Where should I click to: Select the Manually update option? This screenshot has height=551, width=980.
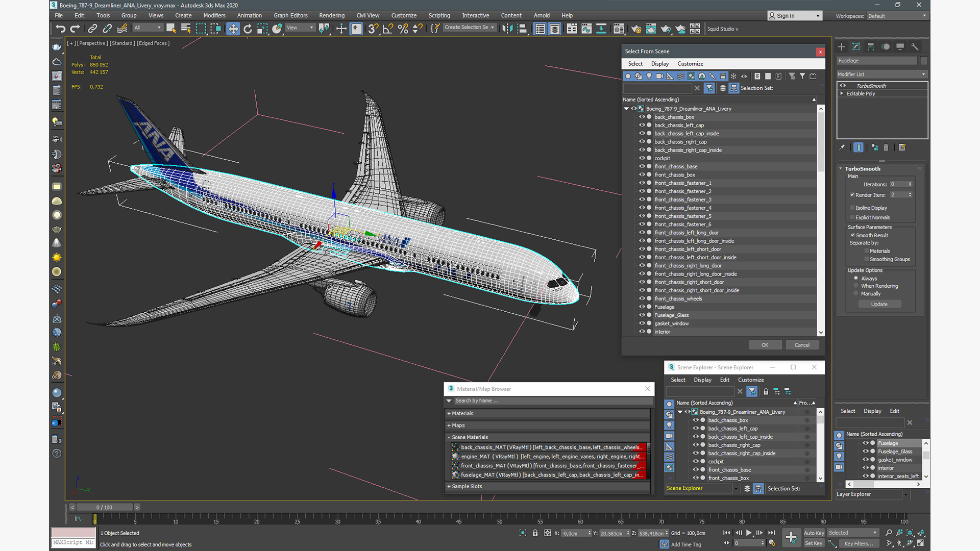click(856, 293)
